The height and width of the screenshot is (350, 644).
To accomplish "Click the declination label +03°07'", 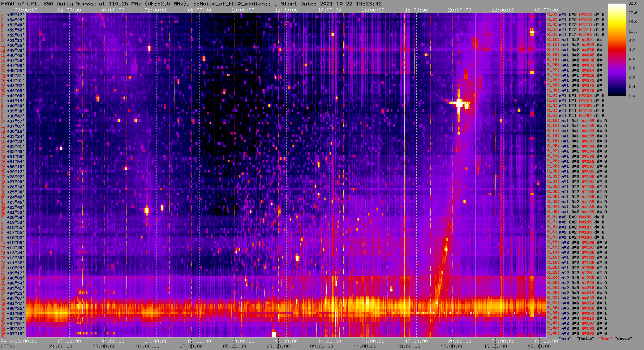I will (x=15, y=298).
